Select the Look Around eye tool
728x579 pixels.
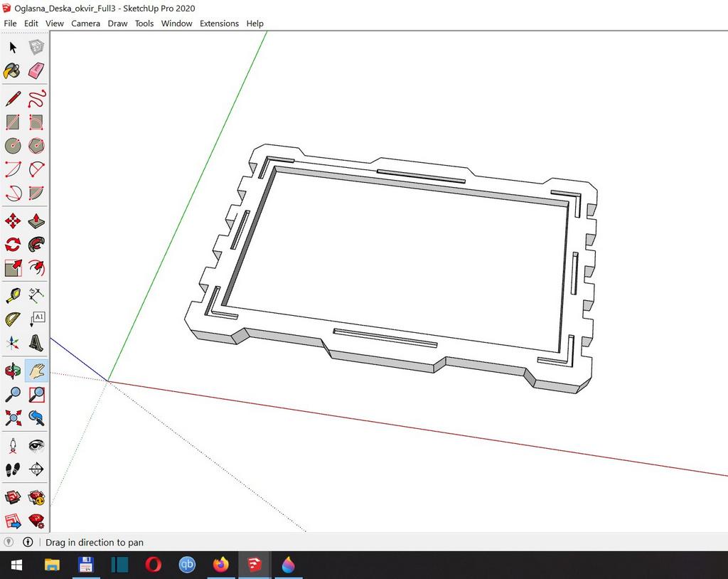[36, 446]
